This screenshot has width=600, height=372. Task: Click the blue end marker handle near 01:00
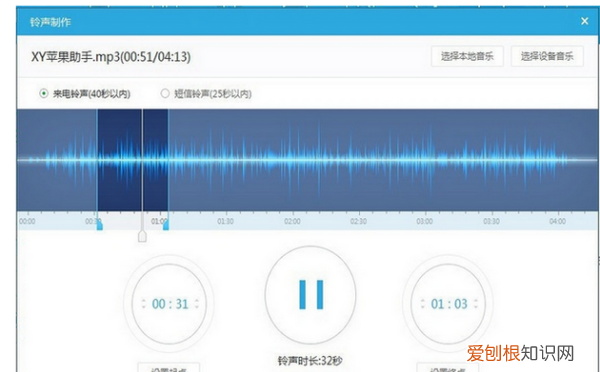point(166,225)
